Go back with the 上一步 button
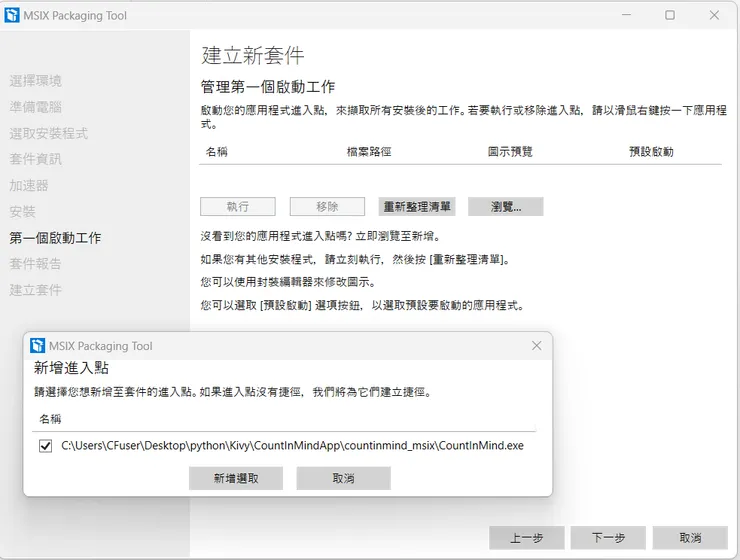Image resolution: width=740 pixels, height=560 pixels. point(527,538)
